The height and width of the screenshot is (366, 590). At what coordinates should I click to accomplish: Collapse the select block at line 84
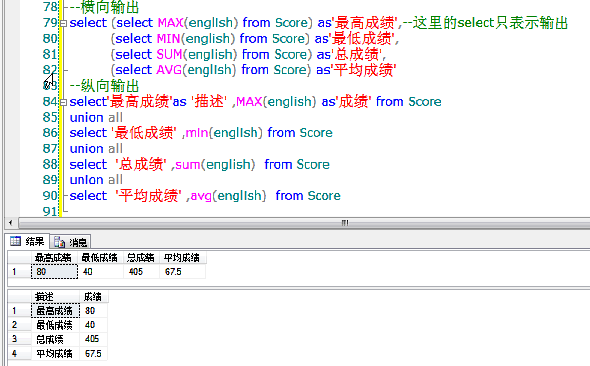(x=63, y=102)
